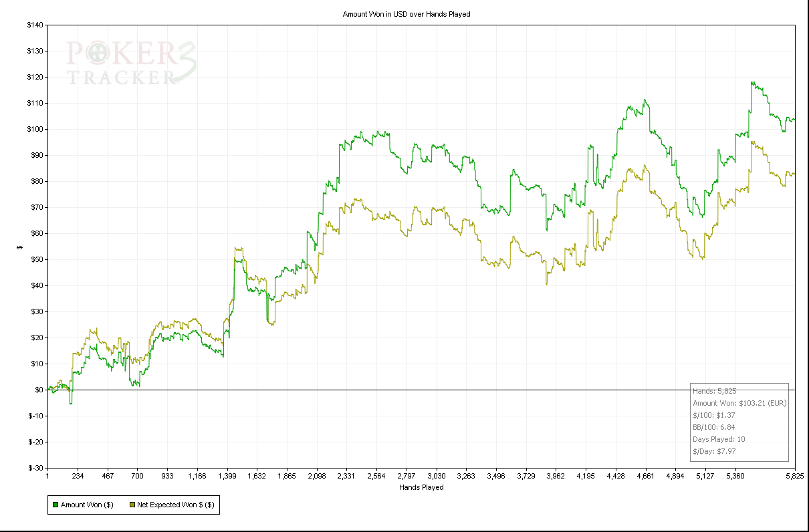809x532 pixels.
Task: Click the "$/Day: $7.97" stats line
Action: pyautogui.click(x=715, y=451)
